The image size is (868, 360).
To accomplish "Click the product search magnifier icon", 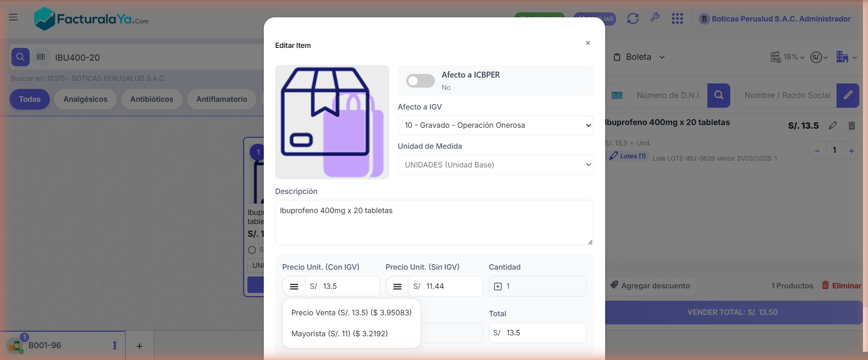I will coord(20,57).
